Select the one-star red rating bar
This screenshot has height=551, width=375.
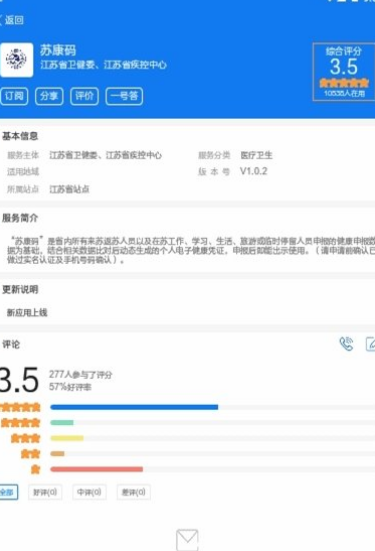click(213, 469)
